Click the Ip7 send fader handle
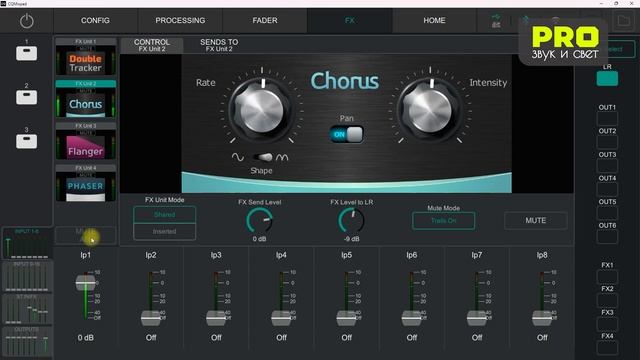This screenshot has width=640, height=360. [477, 318]
